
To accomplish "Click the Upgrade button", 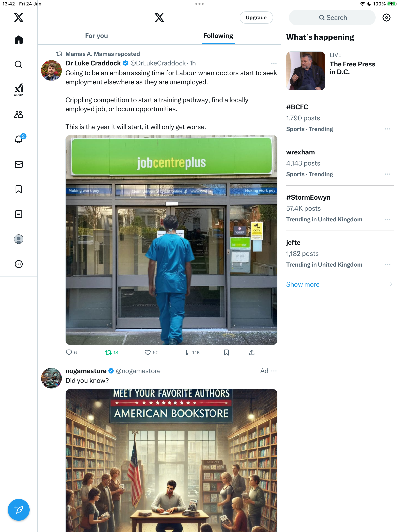I will (256, 18).
